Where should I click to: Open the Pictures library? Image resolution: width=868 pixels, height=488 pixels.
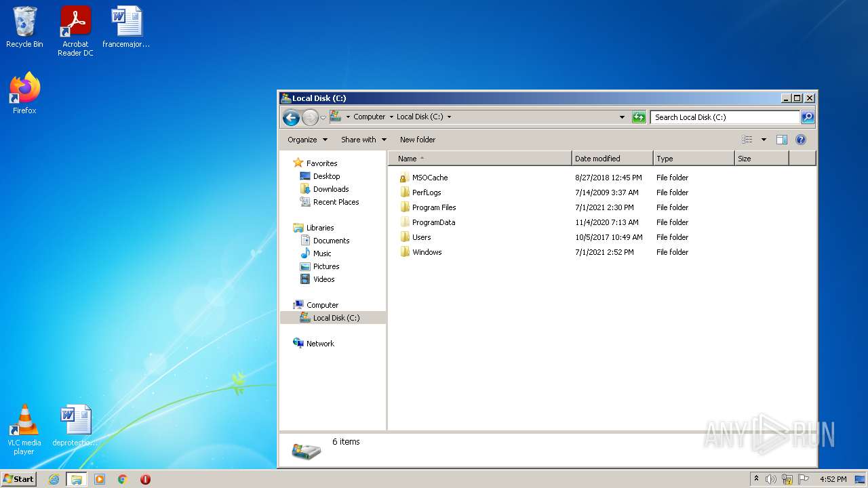click(326, 266)
